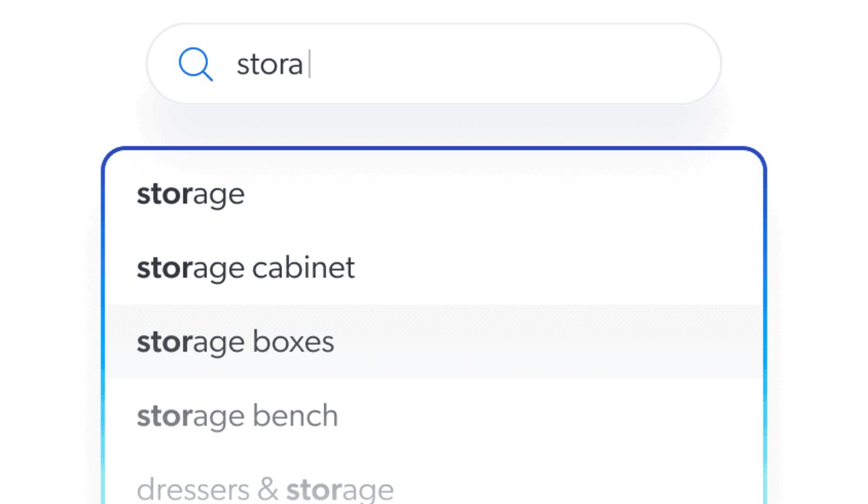Click the typed text "stora" in search bar
The width and height of the screenshot is (868, 504).
[x=269, y=65]
